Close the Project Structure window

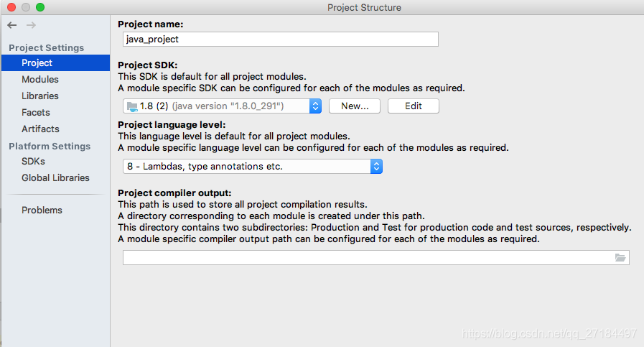tap(11, 7)
